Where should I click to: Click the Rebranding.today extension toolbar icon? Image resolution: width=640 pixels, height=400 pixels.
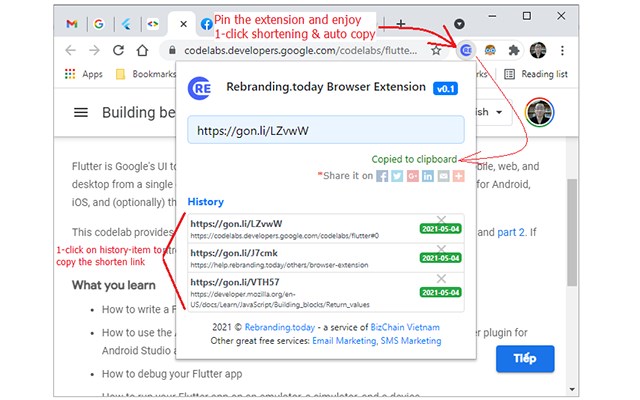[x=466, y=50]
